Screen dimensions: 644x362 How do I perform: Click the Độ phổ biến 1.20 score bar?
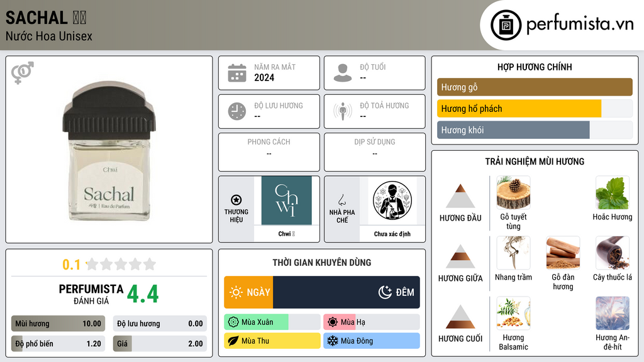coord(58,344)
